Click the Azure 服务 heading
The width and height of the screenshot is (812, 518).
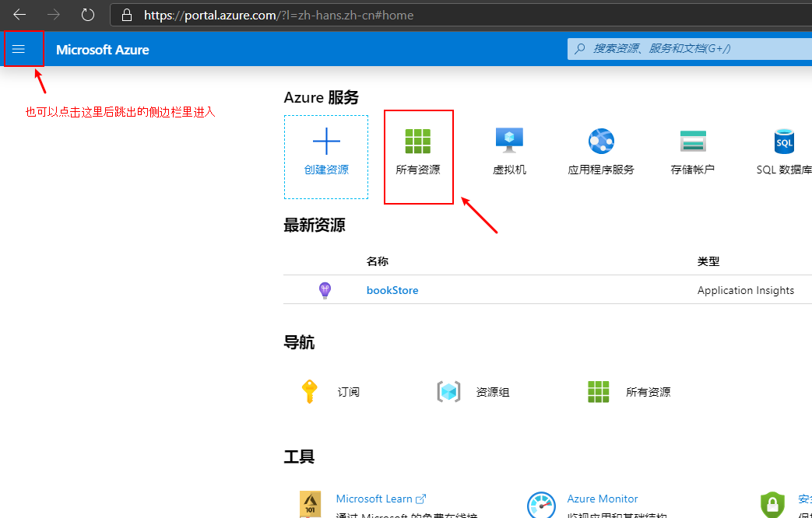coord(322,97)
